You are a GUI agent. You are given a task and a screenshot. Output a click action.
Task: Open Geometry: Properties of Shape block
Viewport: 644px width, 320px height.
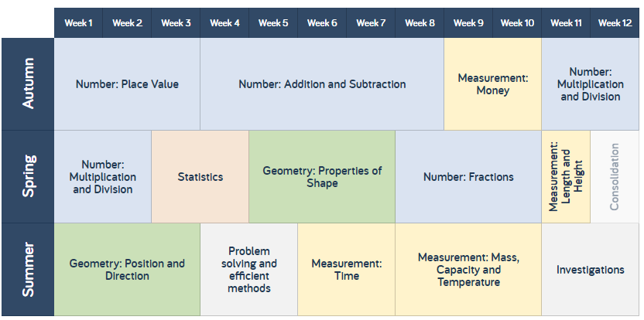(x=322, y=177)
